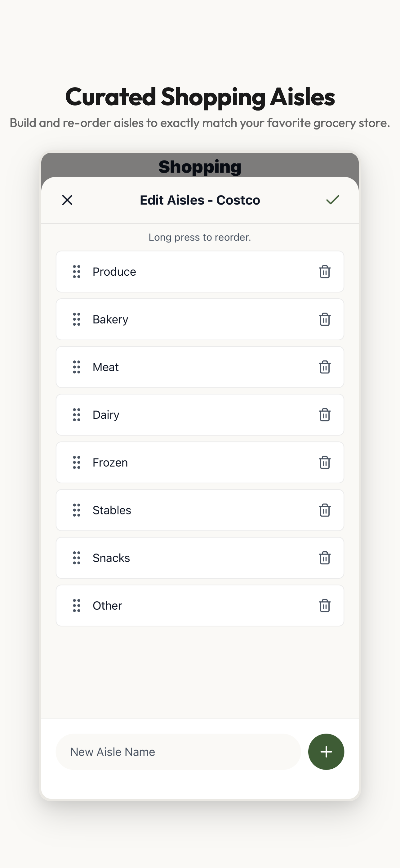Confirm aisle edits with the checkmark

tap(333, 200)
